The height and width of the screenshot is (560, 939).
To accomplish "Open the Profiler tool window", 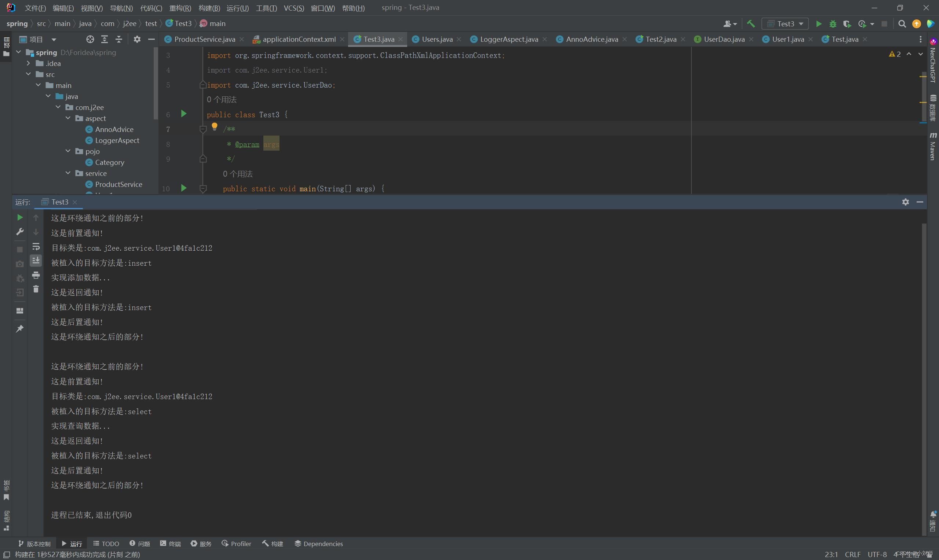I will (x=236, y=544).
